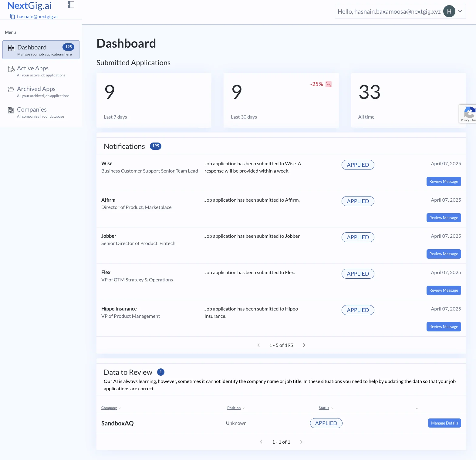Open the All time stats card
Screen dimensions: 476x460
click(x=408, y=100)
